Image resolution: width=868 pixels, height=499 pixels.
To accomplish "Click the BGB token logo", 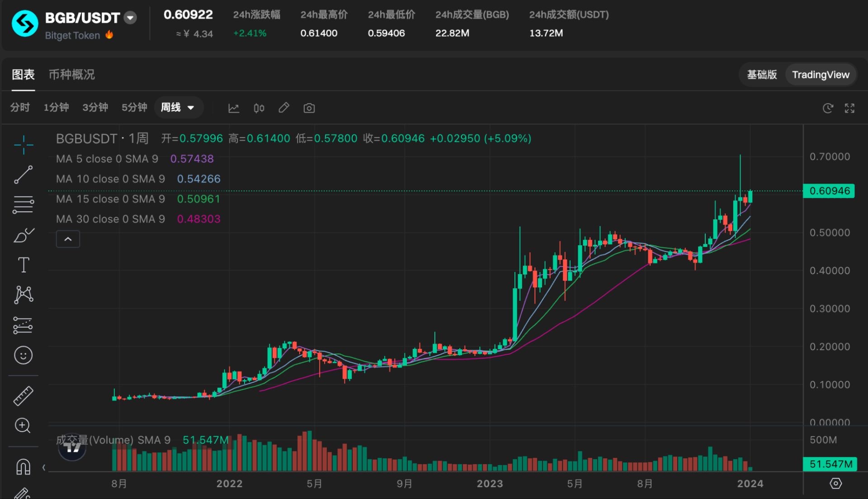I will coord(25,24).
